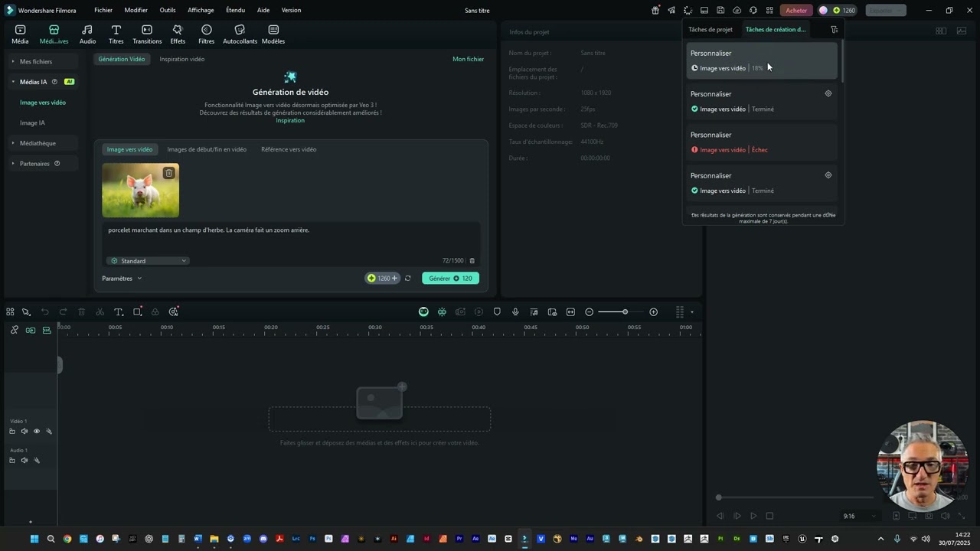This screenshot has height=551, width=980.
Task: Open the Mon fichier link
Action: pyautogui.click(x=468, y=59)
